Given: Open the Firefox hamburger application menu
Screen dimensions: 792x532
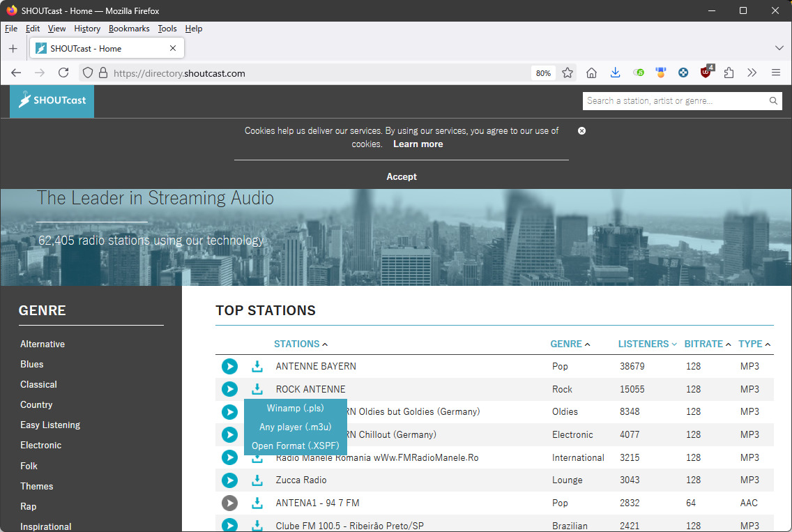Looking at the screenshot, I should [775, 73].
